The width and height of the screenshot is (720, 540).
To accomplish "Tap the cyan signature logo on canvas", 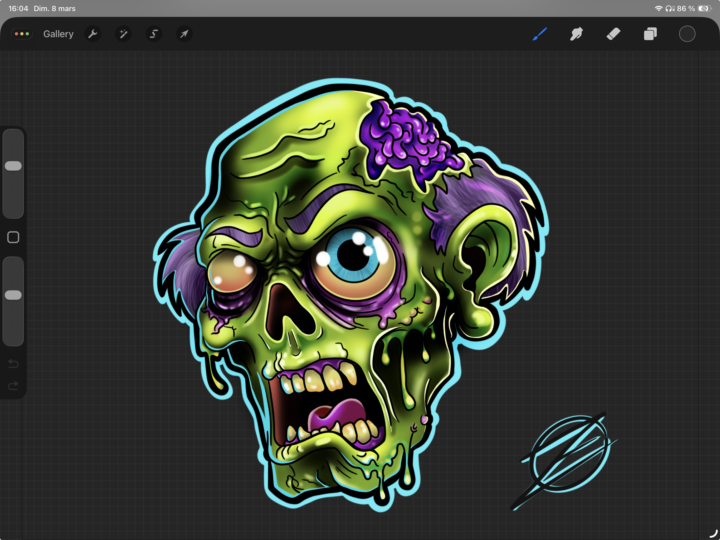I will click(x=566, y=453).
